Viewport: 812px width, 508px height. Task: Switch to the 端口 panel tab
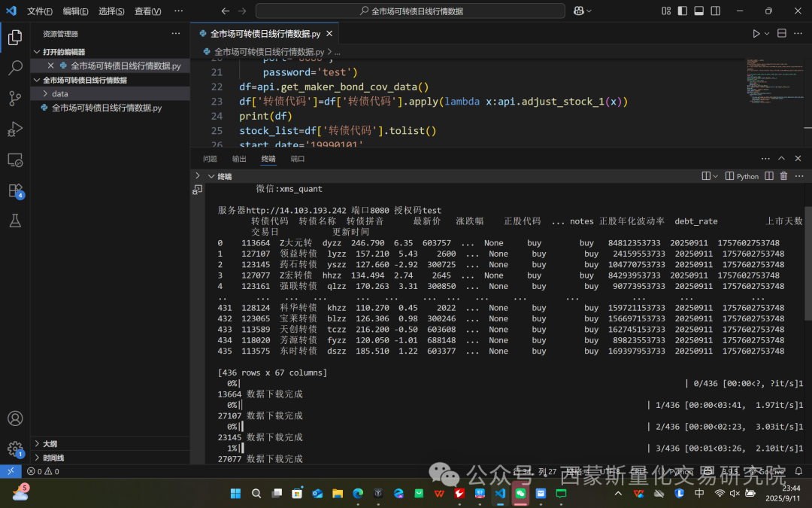pyautogui.click(x=298, y=159)
